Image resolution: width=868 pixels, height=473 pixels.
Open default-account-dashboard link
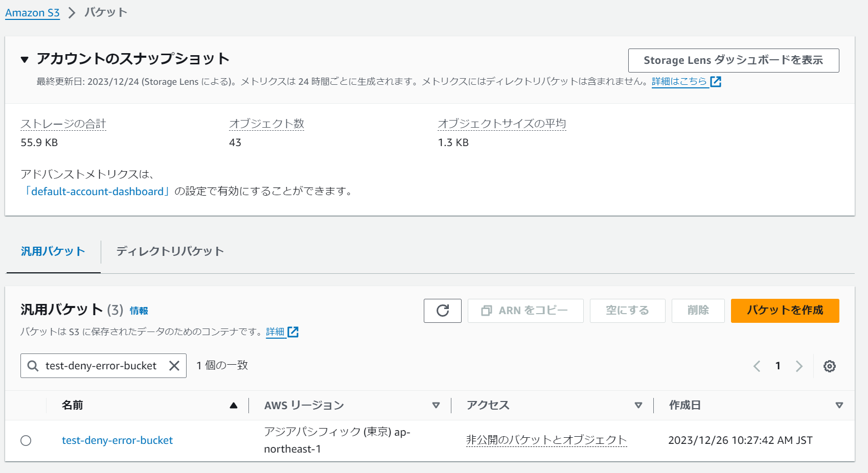coord(97,192)
